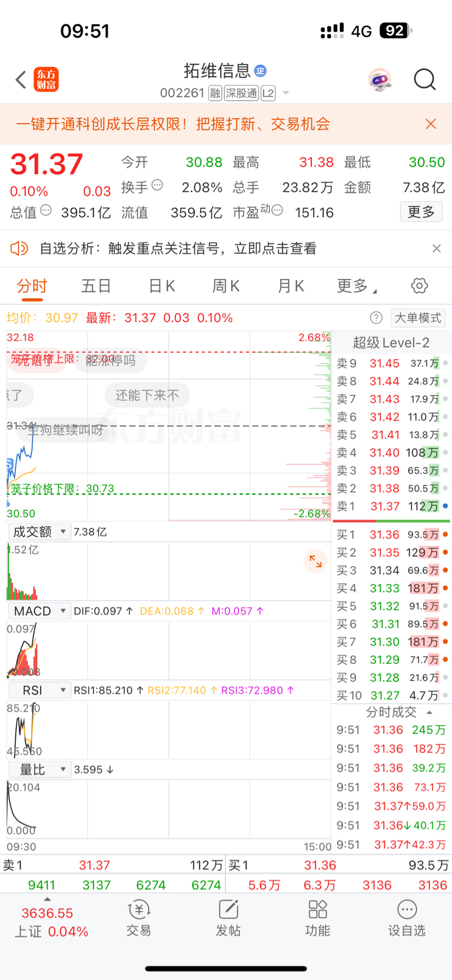The width and height of the screenshot is (452, 980).
Task: Open the 更多 chart period dropdown
Action: [357, 286]
